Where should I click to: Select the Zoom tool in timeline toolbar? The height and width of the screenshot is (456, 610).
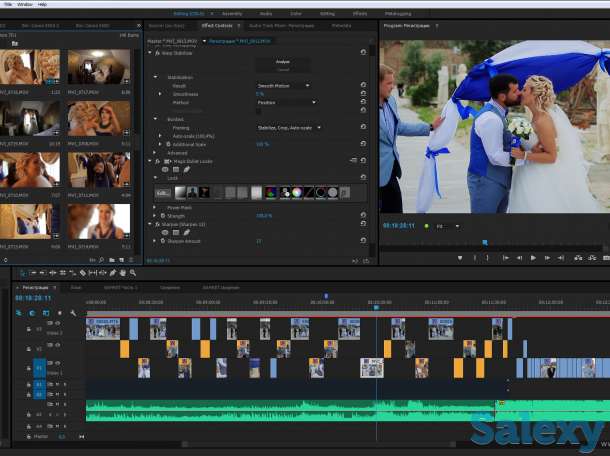133,272
